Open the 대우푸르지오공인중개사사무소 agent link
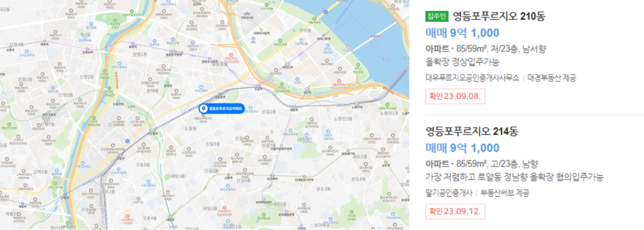 [x=472, y=78]
